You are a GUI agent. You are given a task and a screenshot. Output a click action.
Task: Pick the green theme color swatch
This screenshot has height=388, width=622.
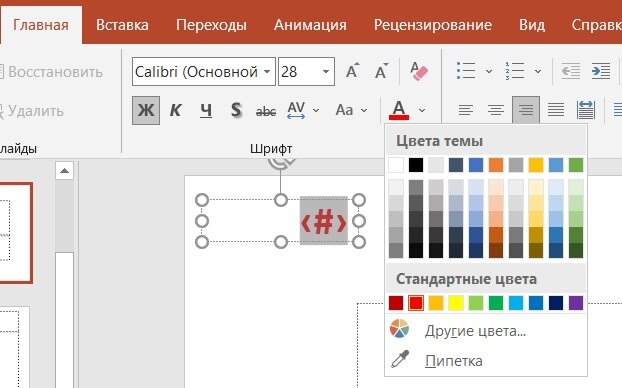[576, 165]
